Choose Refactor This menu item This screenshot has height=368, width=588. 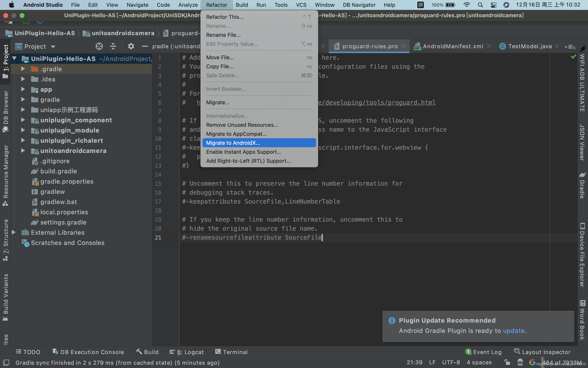tap(259, 17)
